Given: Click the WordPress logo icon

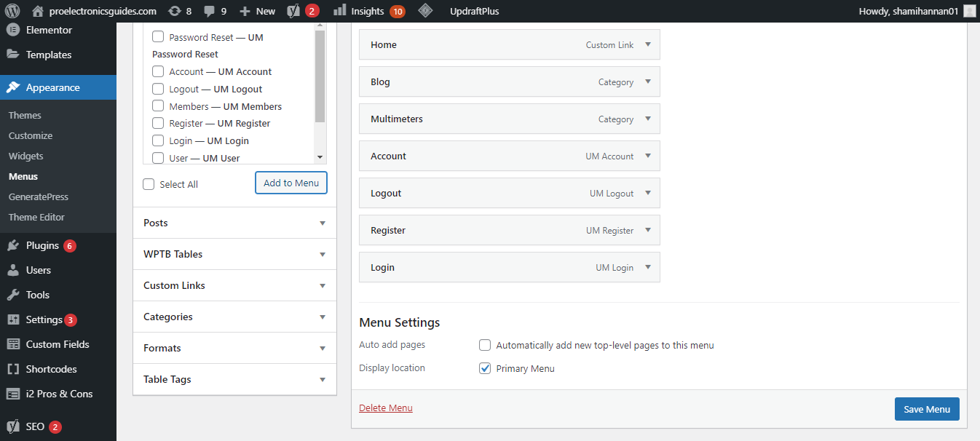Looking at the screenshot, I should [x=12, y=11].
